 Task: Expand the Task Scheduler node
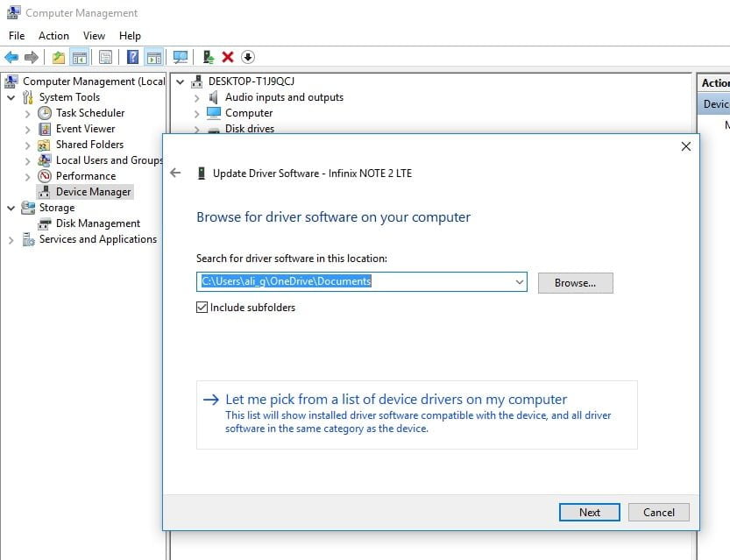pos(27,114)
